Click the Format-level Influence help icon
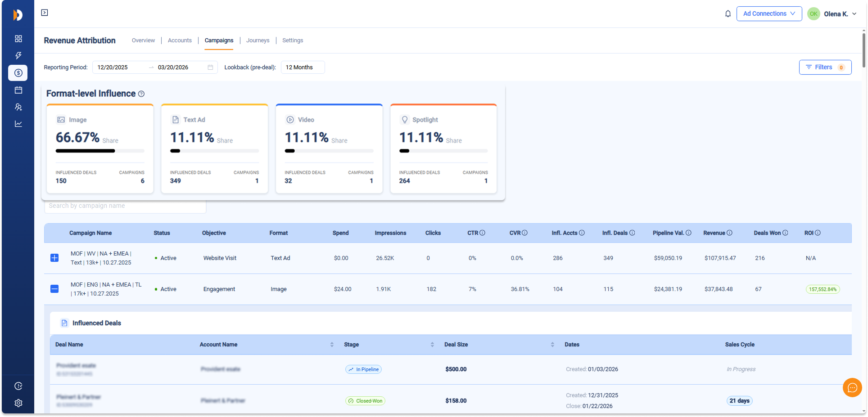The height and width of the screenshot is (417, 868). pos(141,94)
